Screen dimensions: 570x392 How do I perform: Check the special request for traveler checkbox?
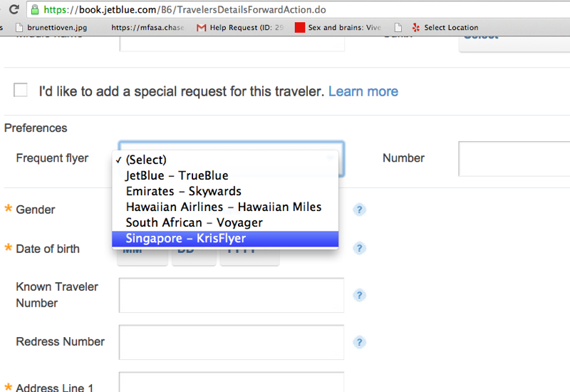click(21, 90)
